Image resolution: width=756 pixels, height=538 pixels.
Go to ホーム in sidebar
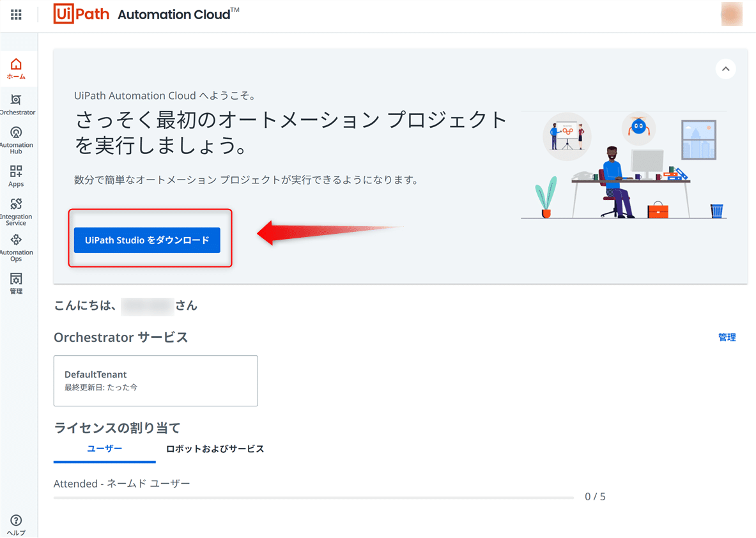[x=16, y=69]
